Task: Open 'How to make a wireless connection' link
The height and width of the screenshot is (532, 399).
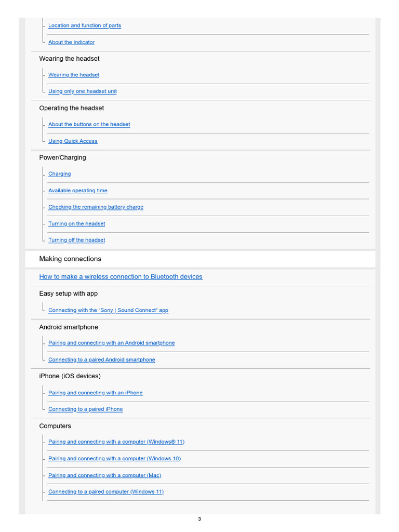Action: [x=121, y=276]
